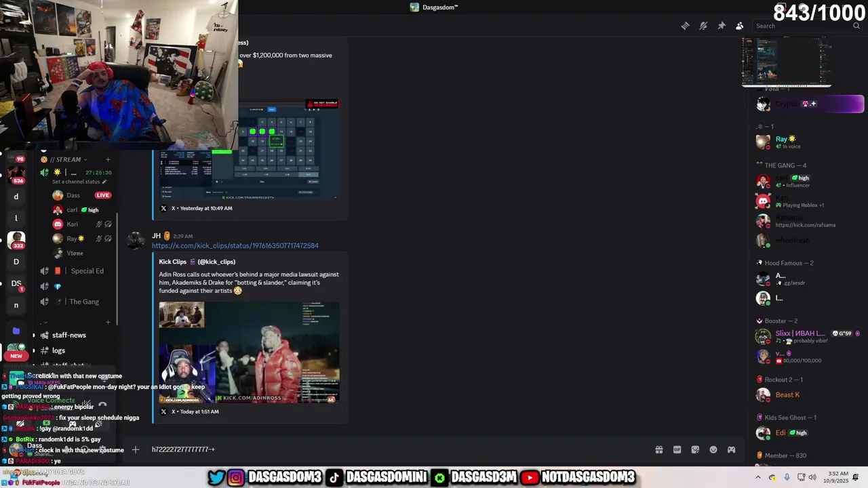The height and width of the screenshot is (488, 868).
Task: Open the GIF picker
Action: pyautogui.click(x=677, y=449)
